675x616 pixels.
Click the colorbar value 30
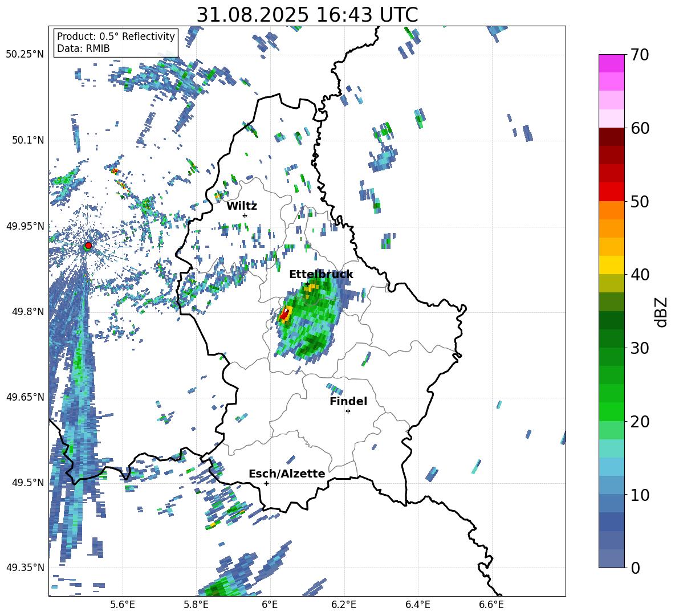(x=640, y=348)
